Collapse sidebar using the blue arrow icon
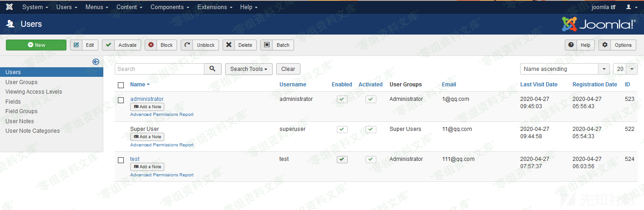Screen dimensions: 644x210 coord(96,62)
